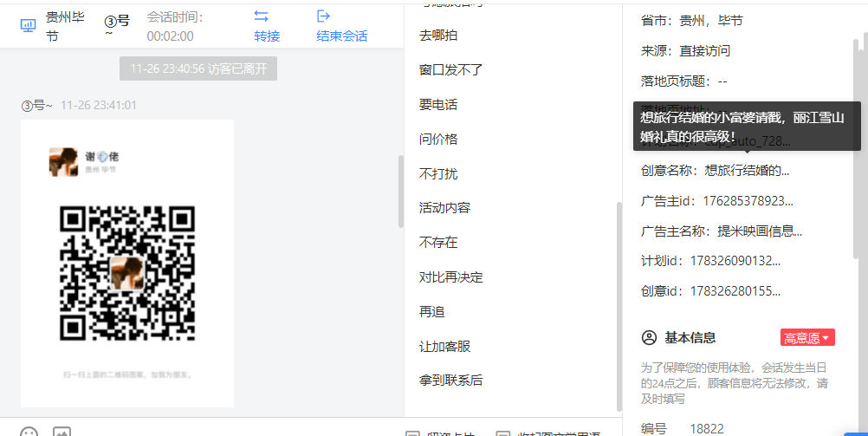Click the 落地页标题 row
This screenshot has width=868, height=436.
[x=683, y=81]
